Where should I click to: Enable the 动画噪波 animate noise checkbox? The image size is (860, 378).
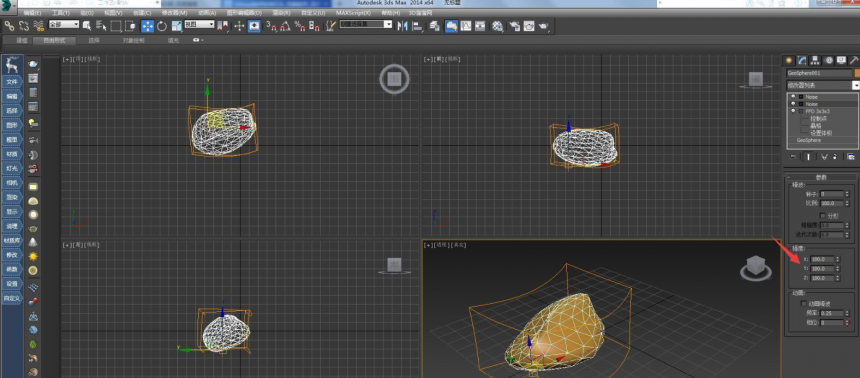pos(804,303)
